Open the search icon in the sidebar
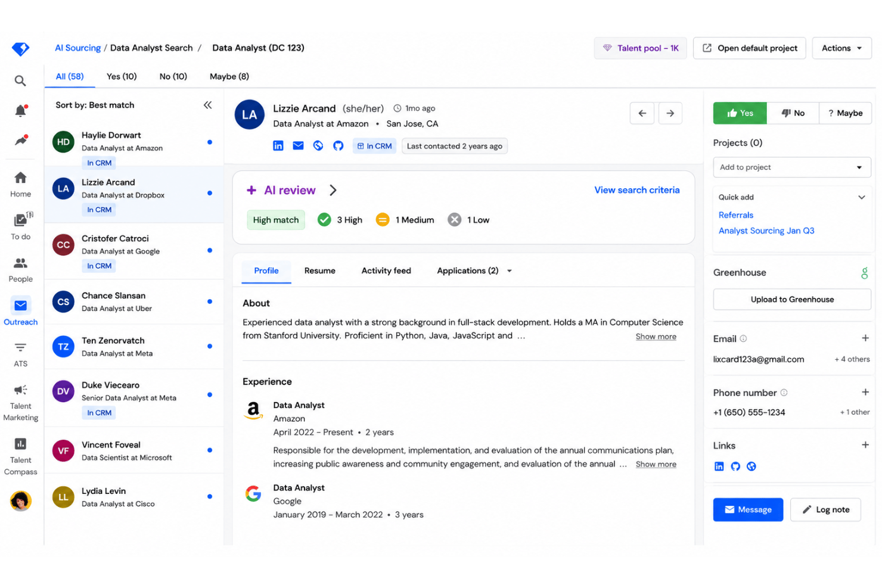The height and width of the screenshot is (588, 882). tap(20, 80)
